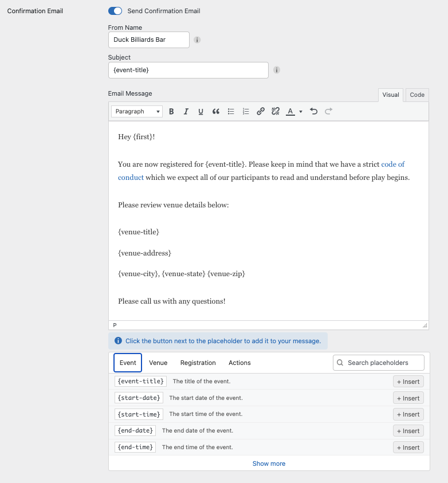Select the Venue placeholders tab

point(158,363)
